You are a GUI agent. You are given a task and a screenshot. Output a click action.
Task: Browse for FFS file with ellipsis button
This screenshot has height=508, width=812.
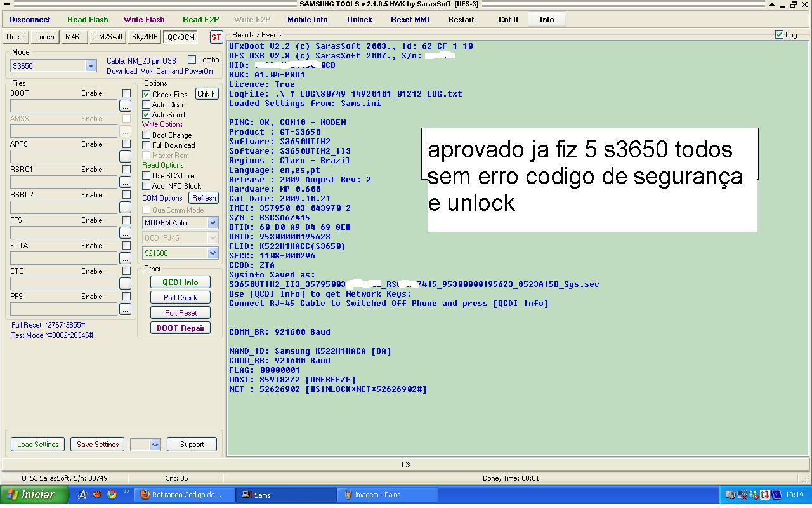(125, 232)
